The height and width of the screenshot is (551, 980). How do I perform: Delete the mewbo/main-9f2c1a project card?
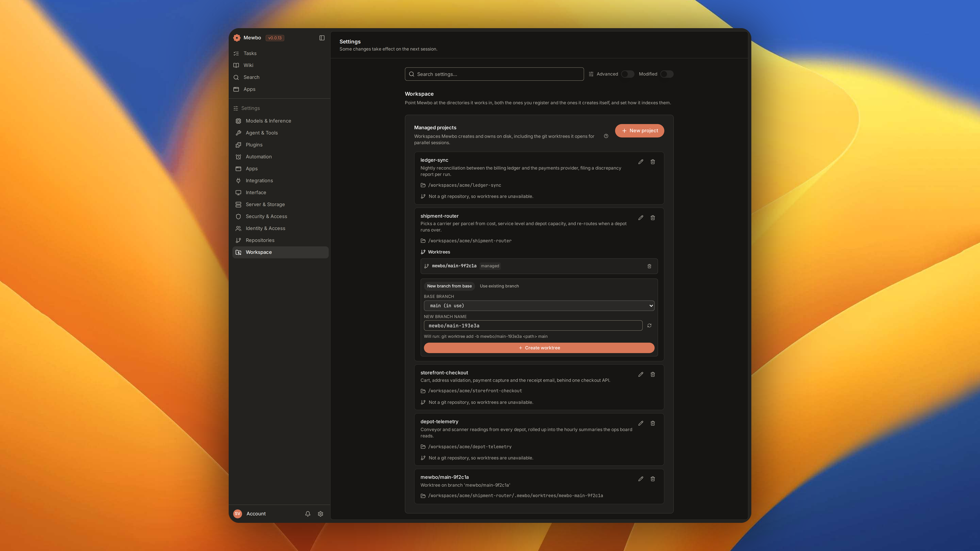pos(653,479)
